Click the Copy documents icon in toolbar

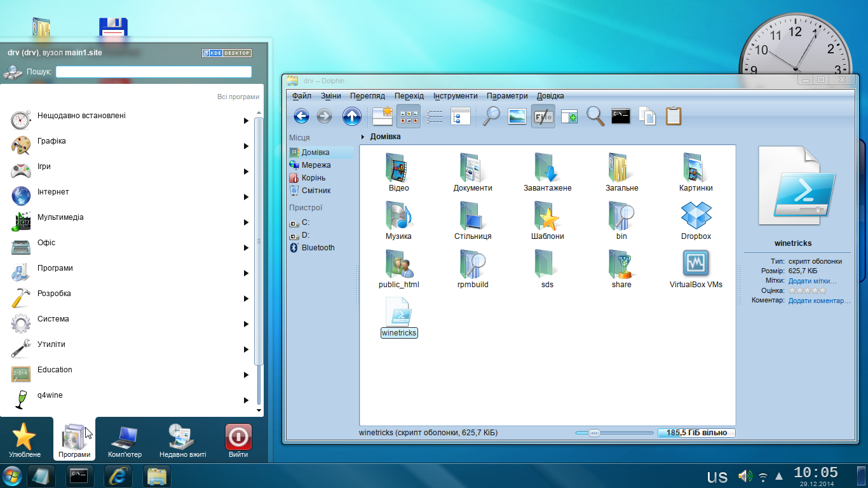coord(647,116)
